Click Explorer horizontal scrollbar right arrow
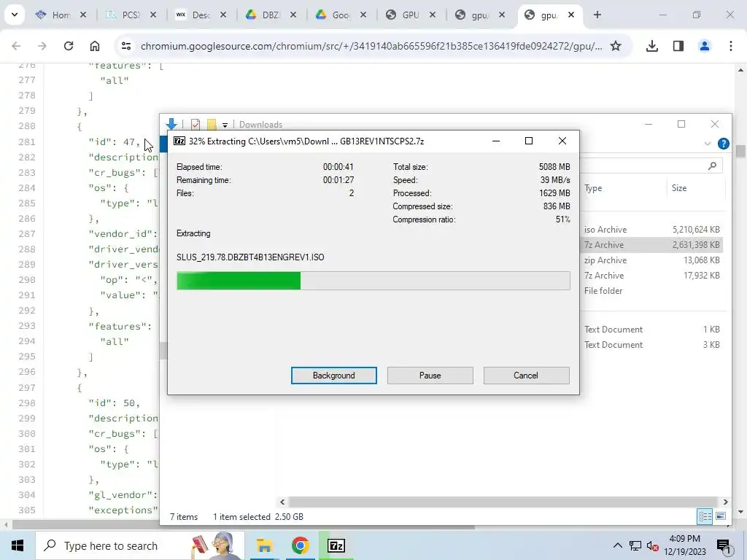Image resolution: width=747 pixels, height=560 pixels. click(726, 502)
